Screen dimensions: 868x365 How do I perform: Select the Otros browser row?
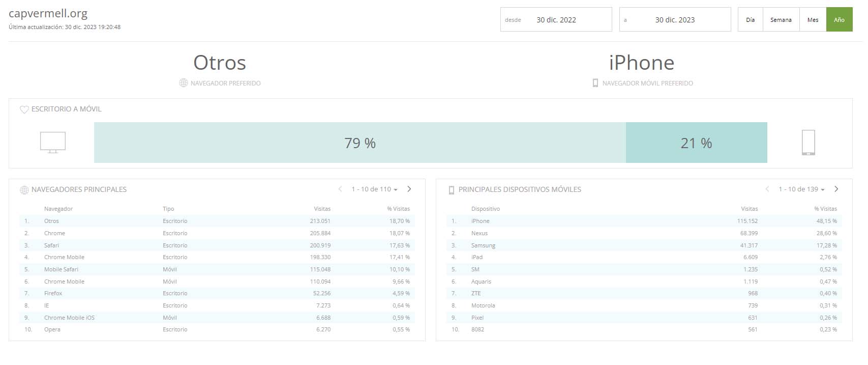click(x=217, y=221)
